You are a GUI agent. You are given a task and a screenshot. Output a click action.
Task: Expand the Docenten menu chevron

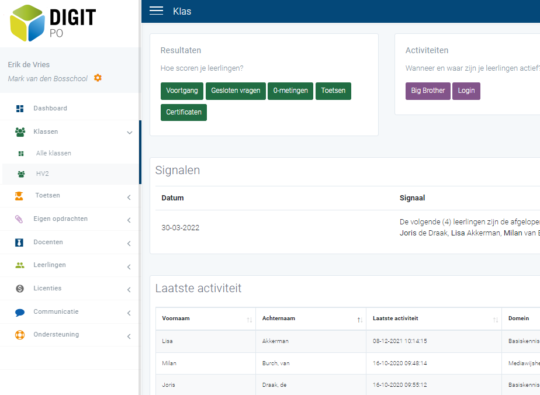(x=129, y=243)
